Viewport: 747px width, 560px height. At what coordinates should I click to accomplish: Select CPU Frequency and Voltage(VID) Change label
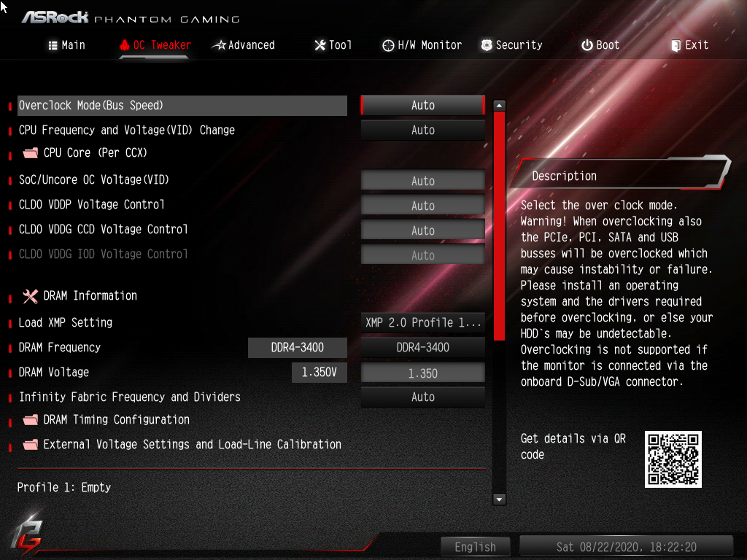point(127,130)
